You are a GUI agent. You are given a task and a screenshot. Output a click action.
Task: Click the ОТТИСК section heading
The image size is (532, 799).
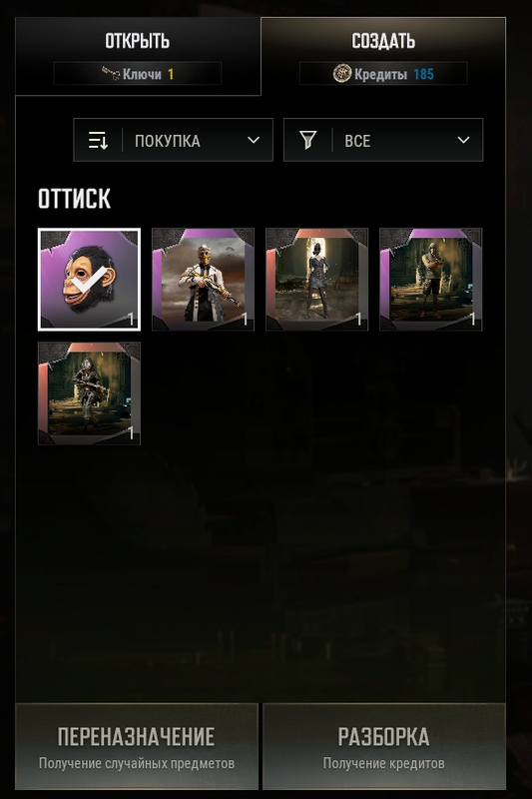pos(74,199)
